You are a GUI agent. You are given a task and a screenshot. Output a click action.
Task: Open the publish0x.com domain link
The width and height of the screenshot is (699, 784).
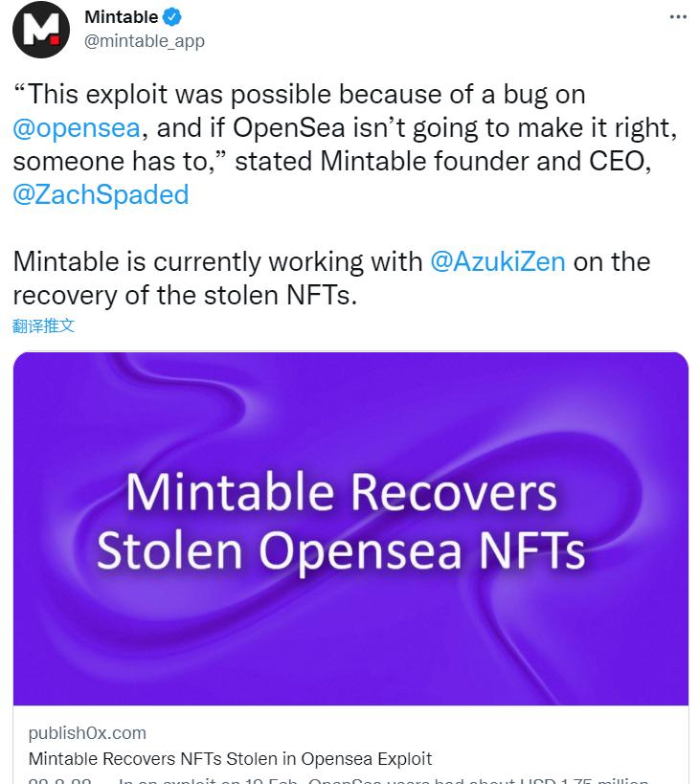pyautogui.click(x=88, y=732)
